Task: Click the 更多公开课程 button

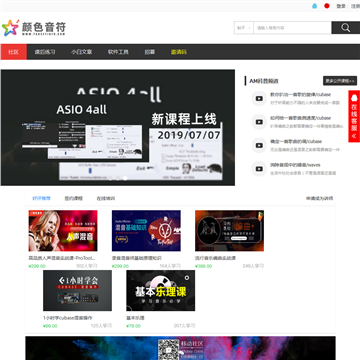Action: point(340,81)
